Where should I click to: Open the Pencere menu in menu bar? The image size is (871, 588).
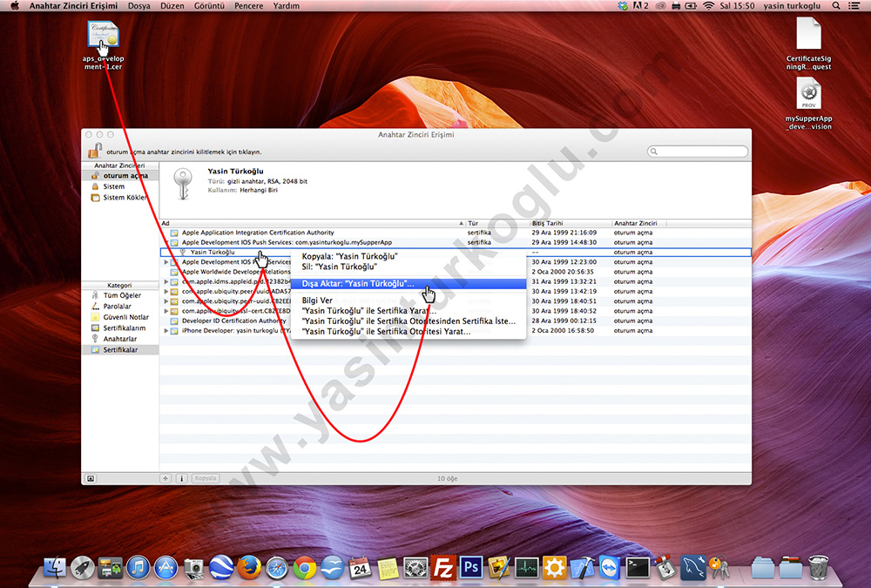[249, 5]
